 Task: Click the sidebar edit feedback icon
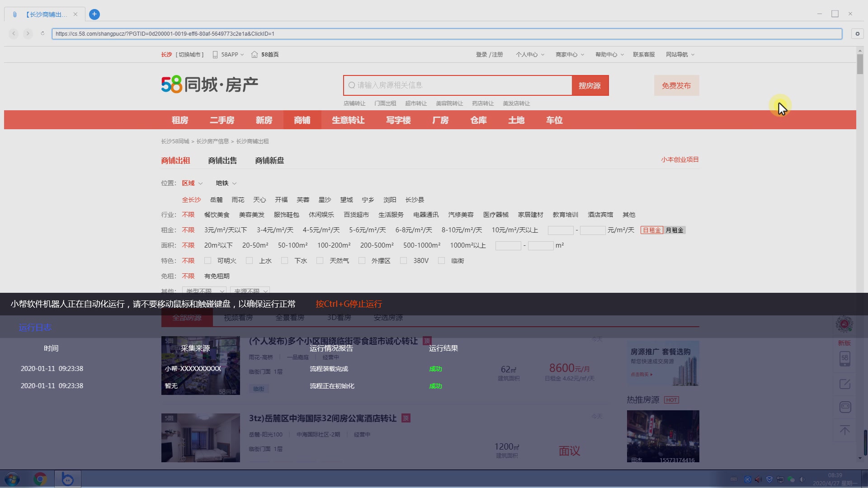(x=844, y=384)
